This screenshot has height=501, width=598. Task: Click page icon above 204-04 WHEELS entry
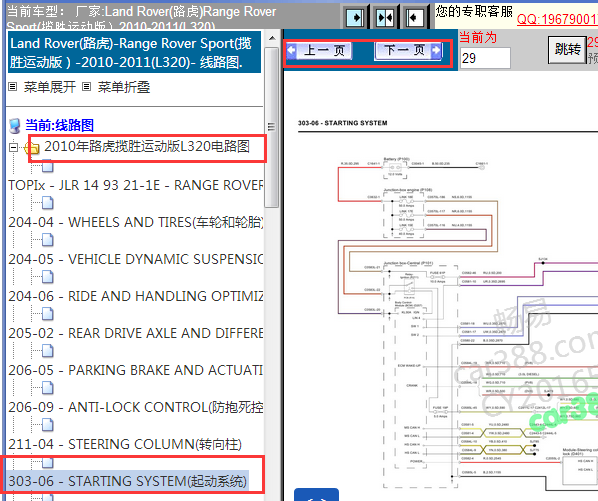[x=48, y=203]
